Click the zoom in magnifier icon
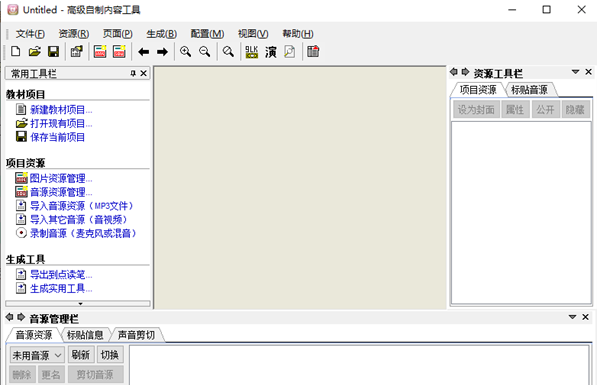Viewport: 597px width, 385px height. [186, 51]
